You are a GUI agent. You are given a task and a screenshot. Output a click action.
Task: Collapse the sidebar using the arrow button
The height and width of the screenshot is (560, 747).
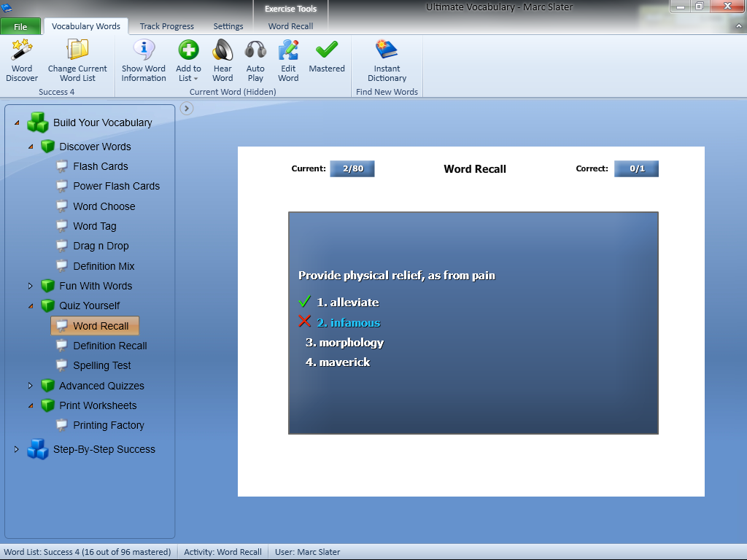(187, 109)
